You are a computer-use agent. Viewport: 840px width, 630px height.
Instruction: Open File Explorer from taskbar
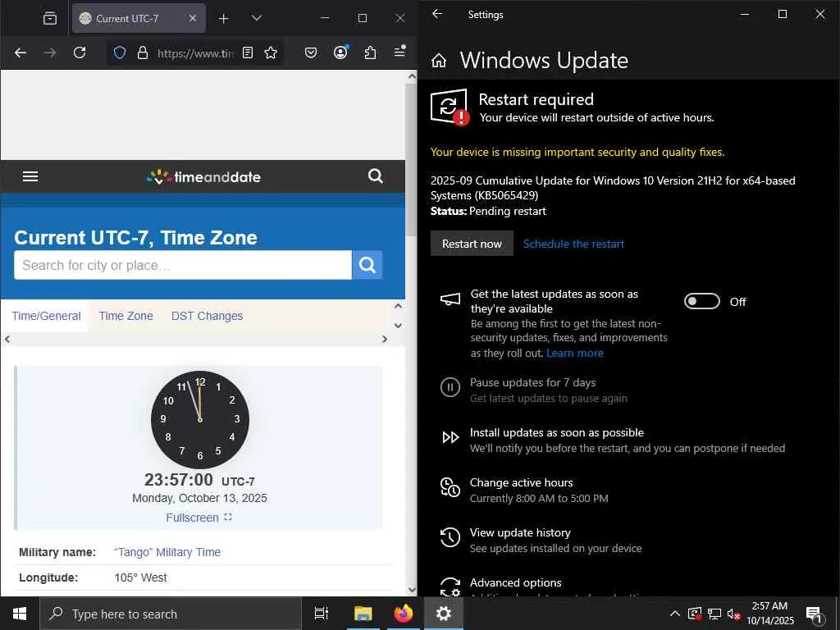363,614
